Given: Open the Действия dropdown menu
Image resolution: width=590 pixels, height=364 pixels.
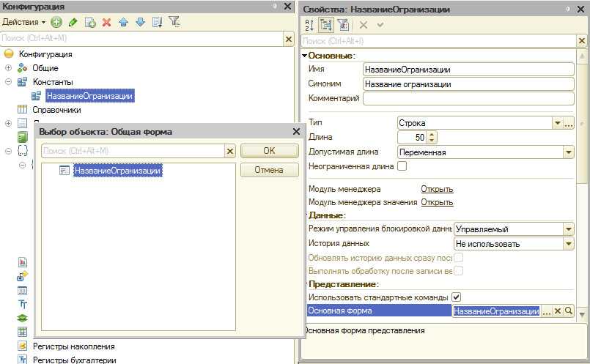Looking at the screenshot, I should click(x=23, y=22).
